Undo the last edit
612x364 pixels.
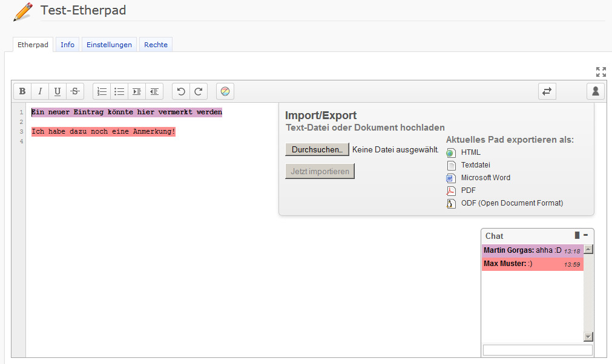181,91
